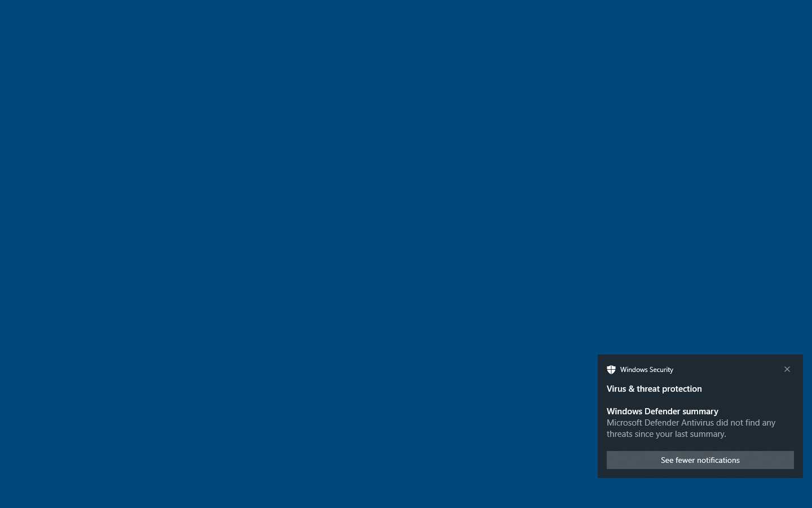Dismiss the Windows Security notification
The image size is (812, 508).
[x=787, y=369]
